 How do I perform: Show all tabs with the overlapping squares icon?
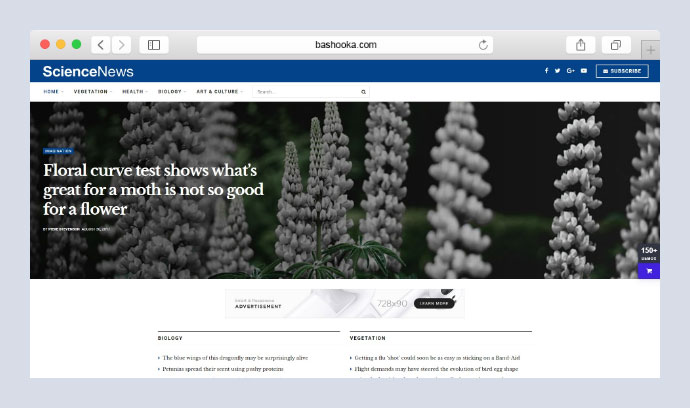616,45
